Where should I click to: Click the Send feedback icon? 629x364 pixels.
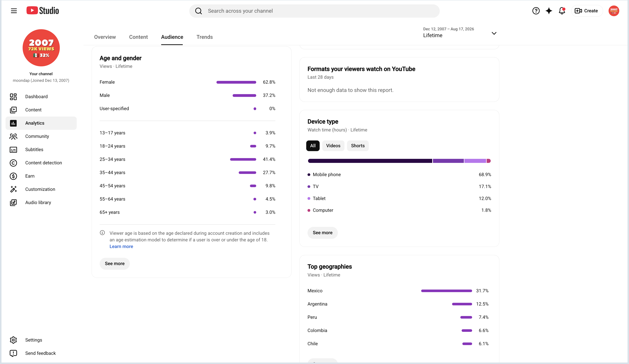13,353
